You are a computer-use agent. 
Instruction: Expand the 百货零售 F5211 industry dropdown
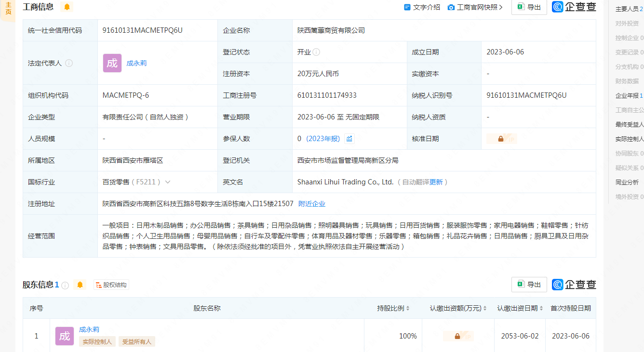(168, 182)
